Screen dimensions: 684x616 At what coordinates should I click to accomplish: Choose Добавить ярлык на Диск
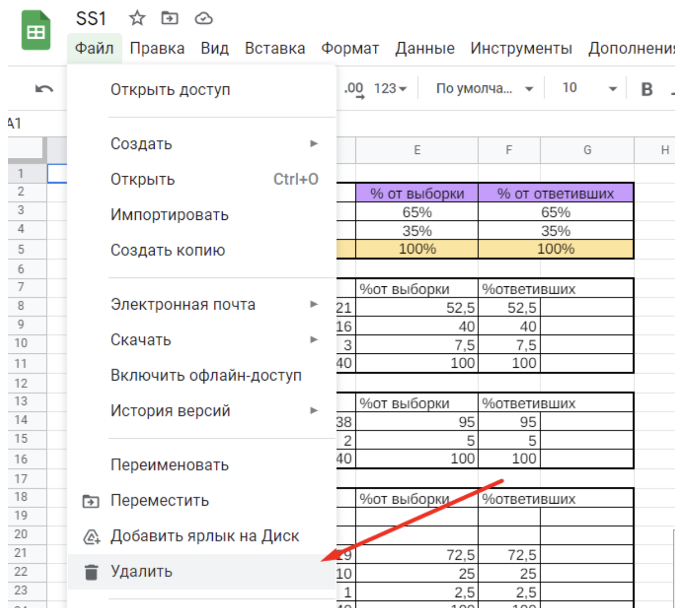(202, 536)
